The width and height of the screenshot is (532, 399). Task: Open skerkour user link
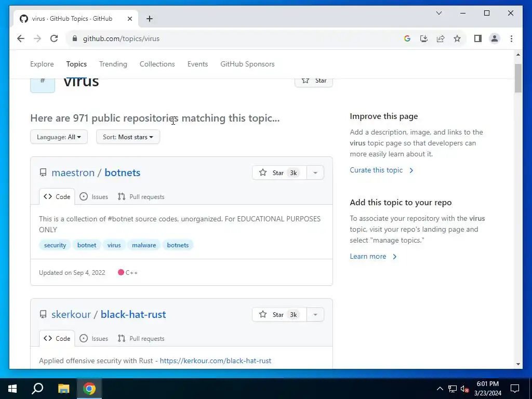pos(71,314)
